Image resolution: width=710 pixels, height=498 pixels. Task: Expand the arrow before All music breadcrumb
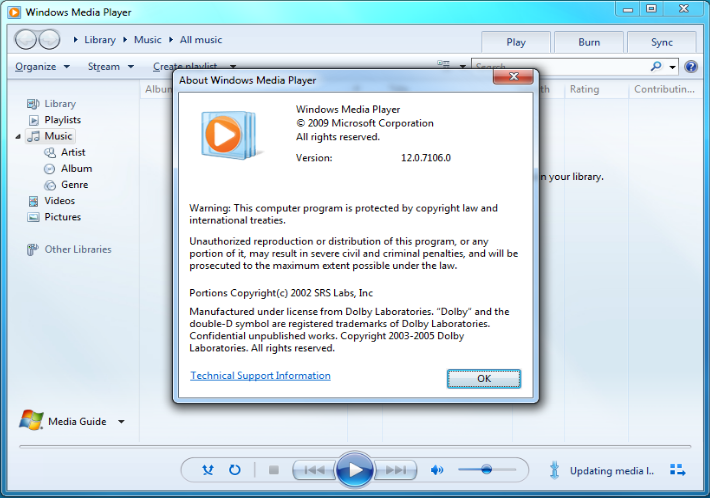coord(171,40)
